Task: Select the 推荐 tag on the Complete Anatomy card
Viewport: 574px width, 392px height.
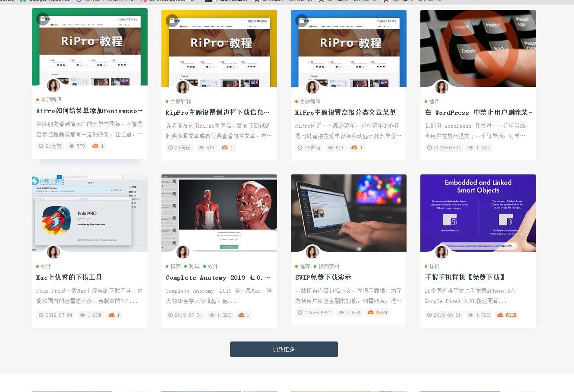Action: tap(175, 266)
